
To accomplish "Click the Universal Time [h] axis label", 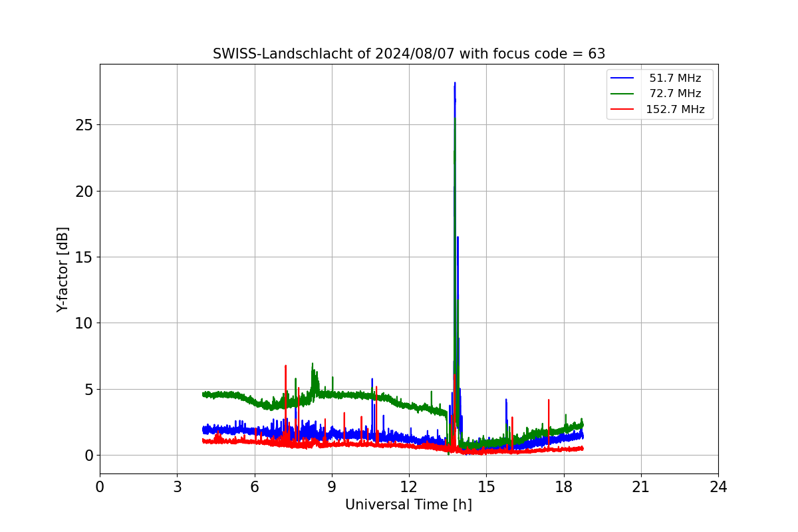I will click(408, 505).
